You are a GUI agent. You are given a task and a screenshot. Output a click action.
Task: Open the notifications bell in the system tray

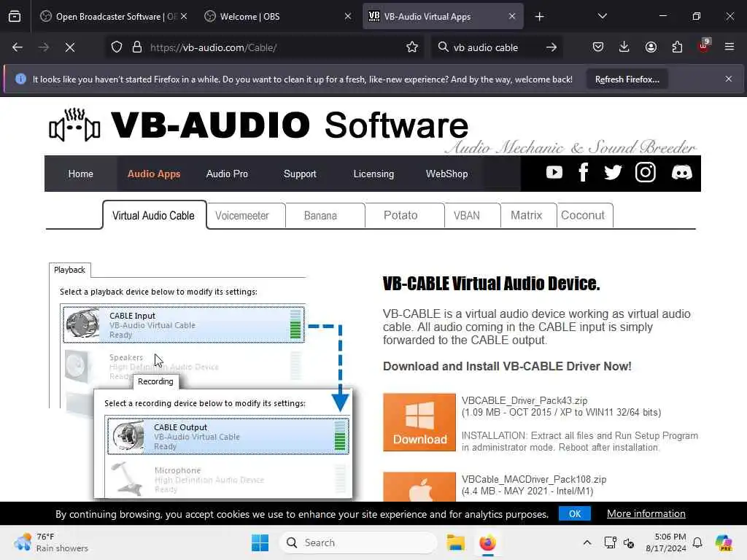click(x=697, y=542)
